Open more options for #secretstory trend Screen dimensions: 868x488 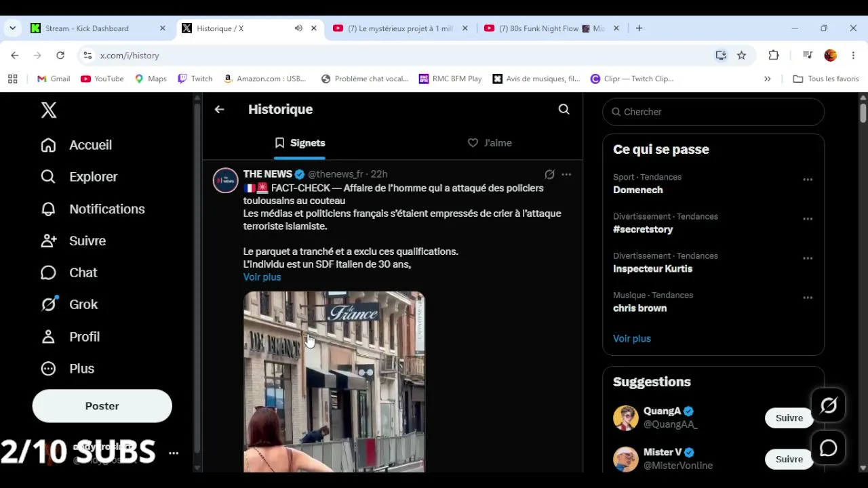(808, 219)
